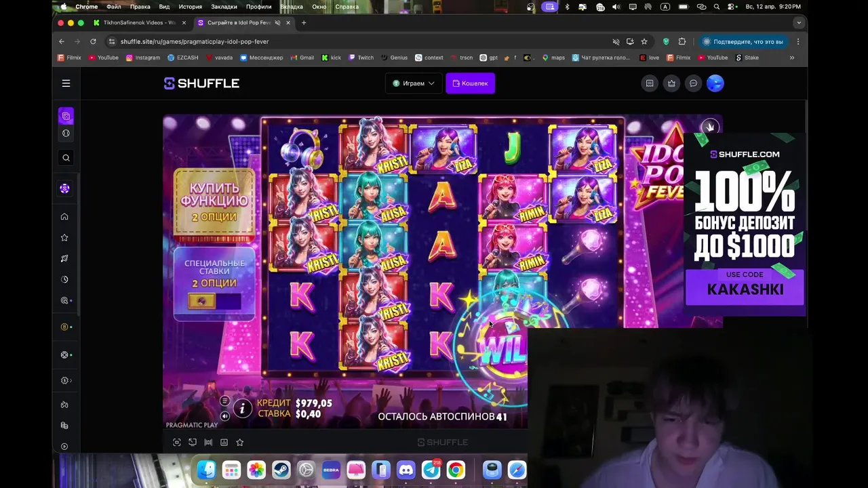Open Discord from the Dock

(x=406, y=470)
